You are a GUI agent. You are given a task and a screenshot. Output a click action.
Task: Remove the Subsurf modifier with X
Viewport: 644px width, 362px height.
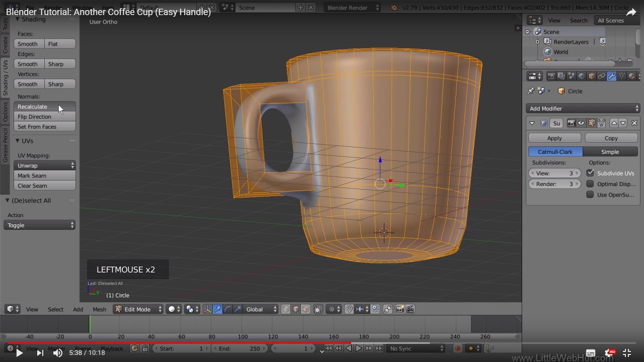click(x=634, y=123)
